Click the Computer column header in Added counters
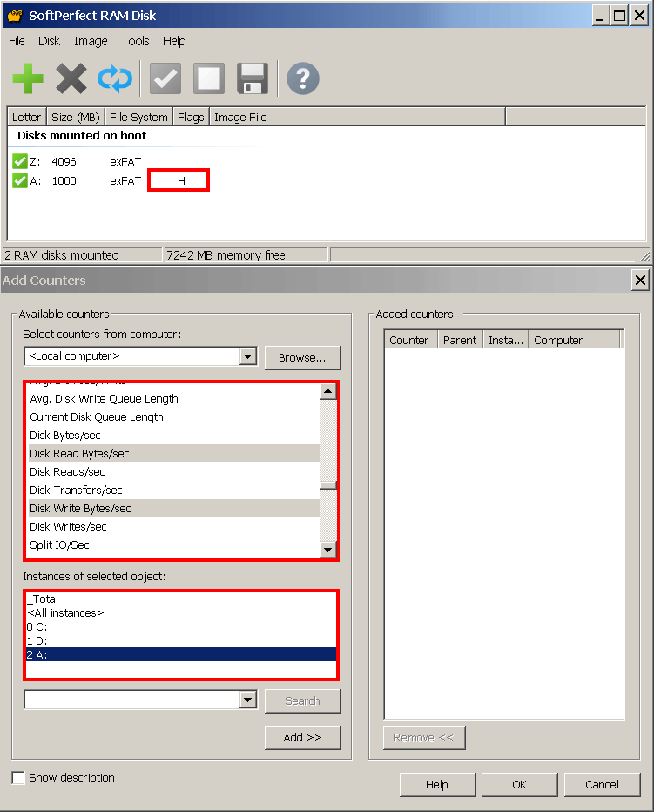This screenshot has width=654, height=812. point(574,341)
